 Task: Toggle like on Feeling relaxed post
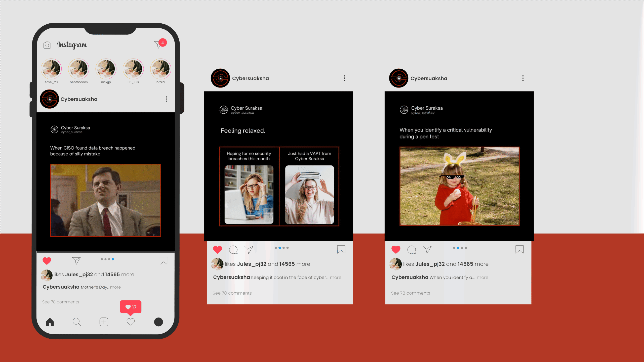pyautogui.click(x=218, y=249)
